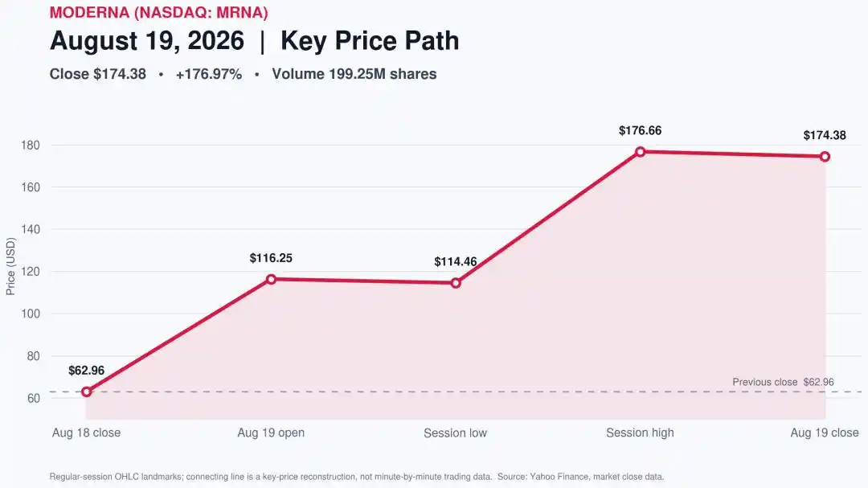Click the Aug 19 open data point marker
868x488 pixels.
coord(271,279)
